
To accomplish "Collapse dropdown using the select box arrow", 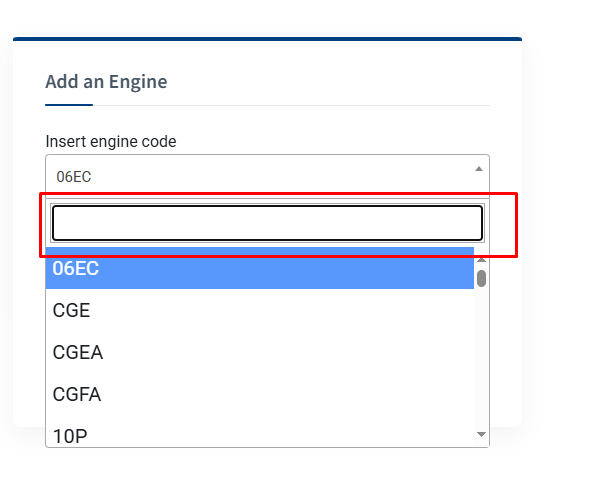I will 478,169.
